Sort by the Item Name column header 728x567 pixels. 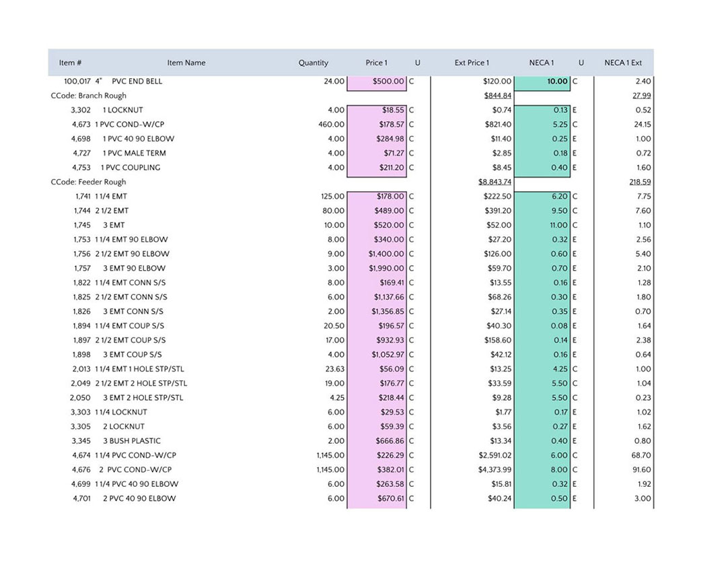coord(186,63)
